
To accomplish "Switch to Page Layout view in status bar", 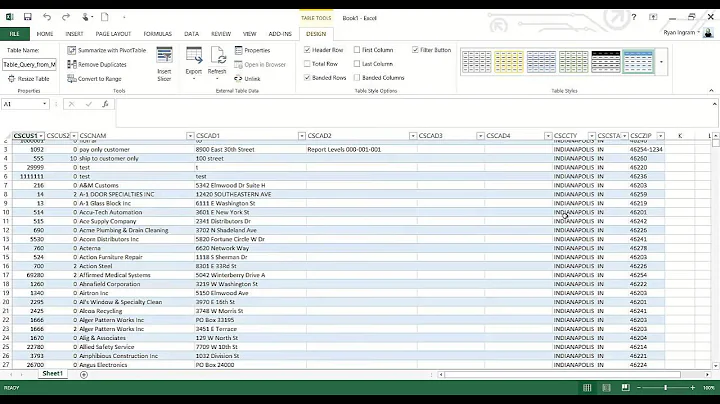I will (x=607, y=388).
